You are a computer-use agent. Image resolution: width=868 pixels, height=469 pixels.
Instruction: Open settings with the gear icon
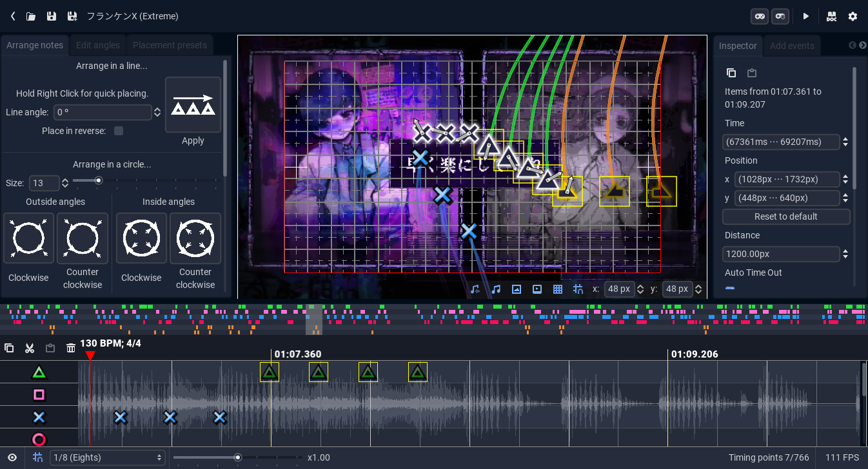click(853, 16)
